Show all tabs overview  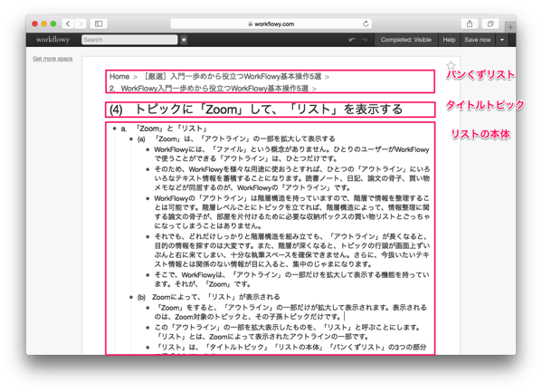[x=490, y=24]
